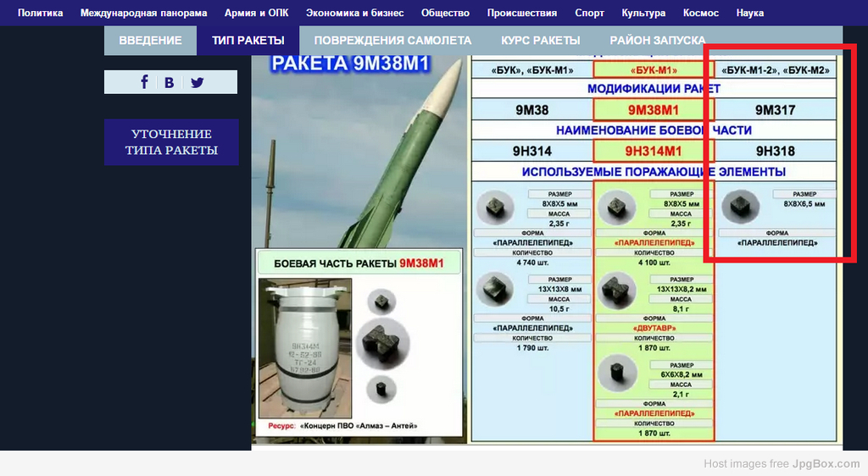
Task: Select the ТИП РАКЕТЫ tab
Action: click(x=248, y=41)
